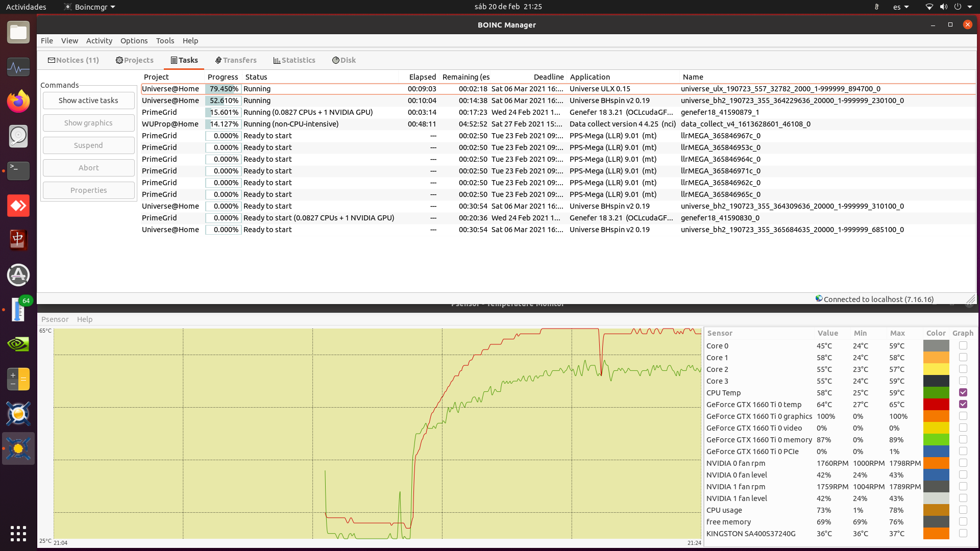Expand the Boincmgr app menu dropdown
The width and height of the screenshot is (980, 551).
[113, 7]
